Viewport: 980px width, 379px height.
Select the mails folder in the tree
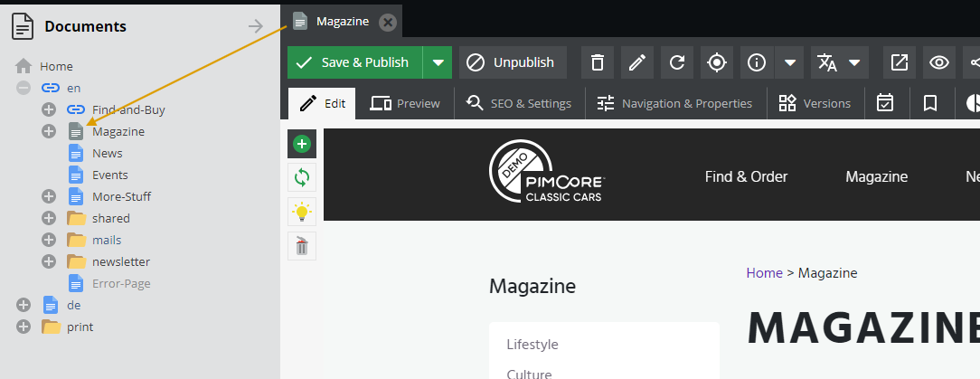point(107,241)
